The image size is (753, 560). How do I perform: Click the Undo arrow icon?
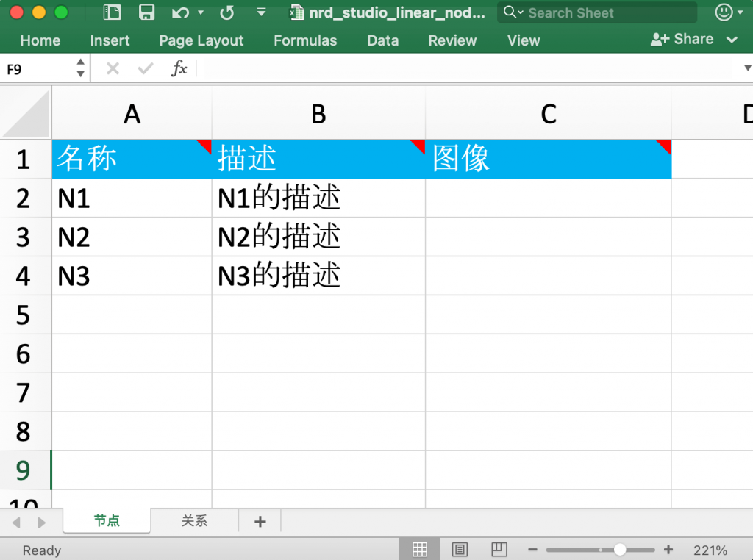click(179, 12)
